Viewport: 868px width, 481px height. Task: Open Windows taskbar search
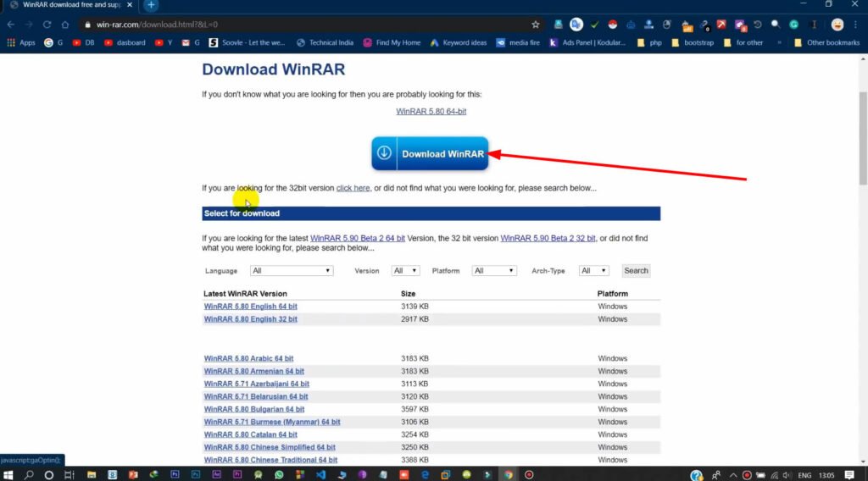point(29,475)
